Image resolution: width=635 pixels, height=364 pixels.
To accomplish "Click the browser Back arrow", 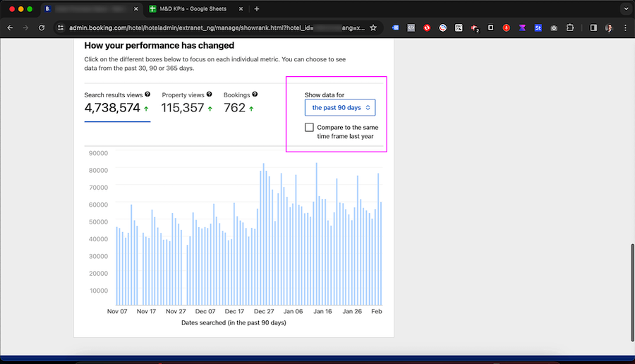I will tap(10, 28).
